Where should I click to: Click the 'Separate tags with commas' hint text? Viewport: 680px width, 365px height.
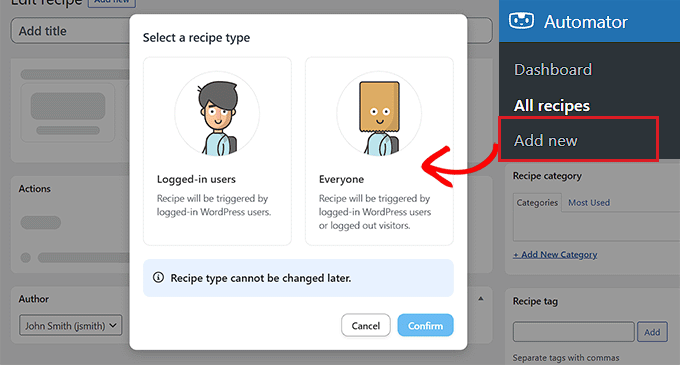(566, 358)
